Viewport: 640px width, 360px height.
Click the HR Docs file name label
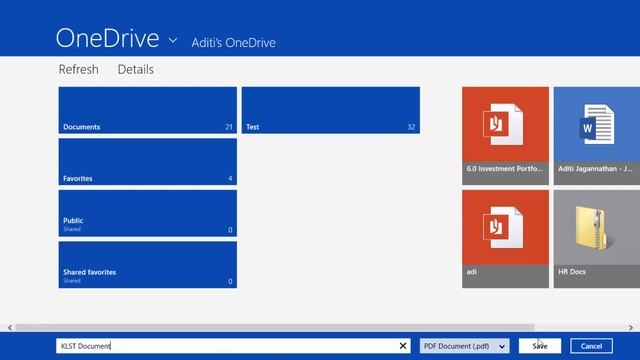[x=572, y=271]
